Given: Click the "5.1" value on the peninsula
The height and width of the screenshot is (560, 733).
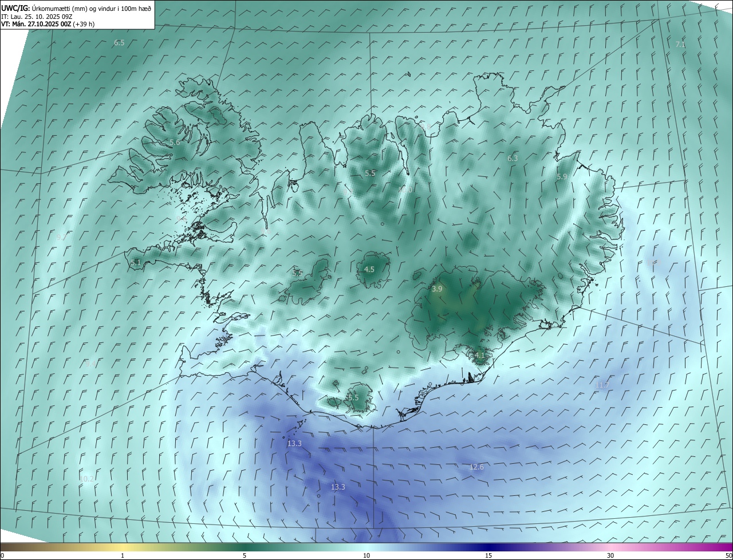Looking at the screenshot, I should pos(136,262).
